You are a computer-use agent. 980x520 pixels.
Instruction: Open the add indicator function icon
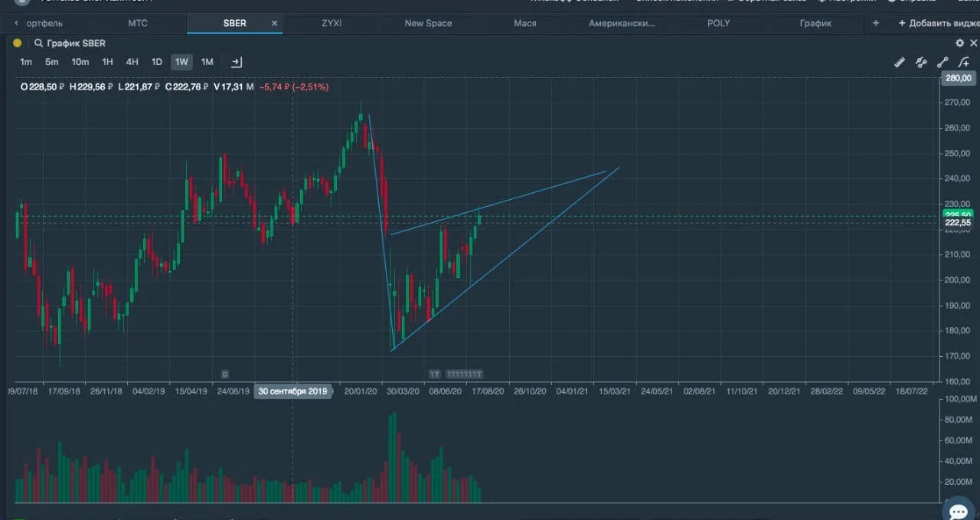[x=964, y=63]
